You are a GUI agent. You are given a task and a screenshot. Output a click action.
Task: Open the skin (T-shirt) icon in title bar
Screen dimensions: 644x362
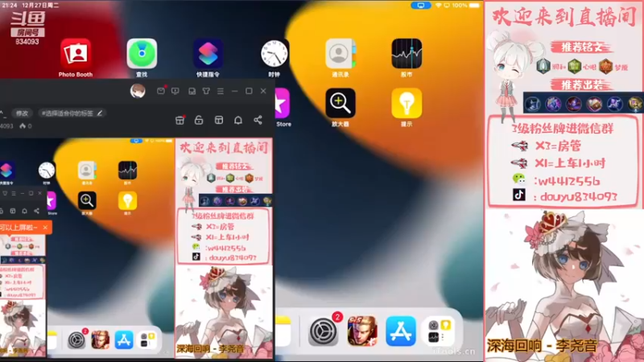click(206, 91)
